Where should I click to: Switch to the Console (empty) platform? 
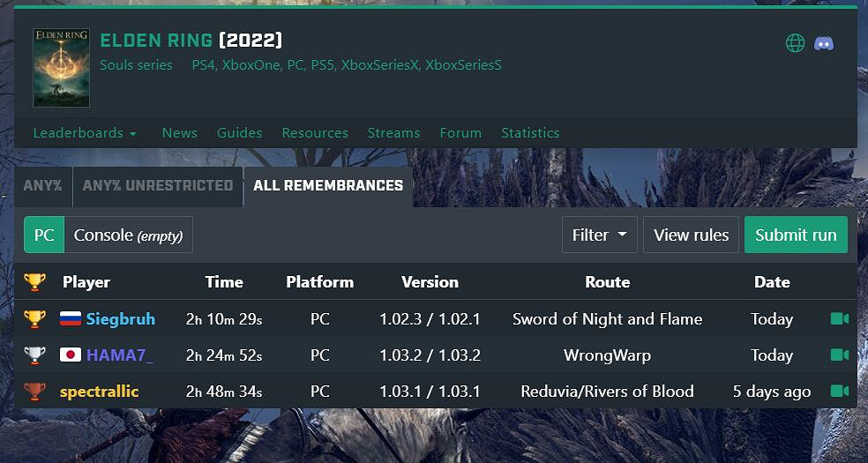tap(128, 235)
